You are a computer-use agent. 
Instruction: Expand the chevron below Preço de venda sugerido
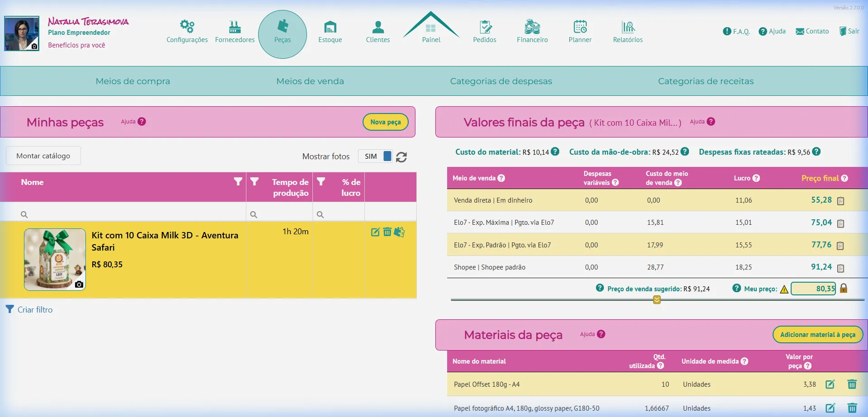click(x=656, y=299)
